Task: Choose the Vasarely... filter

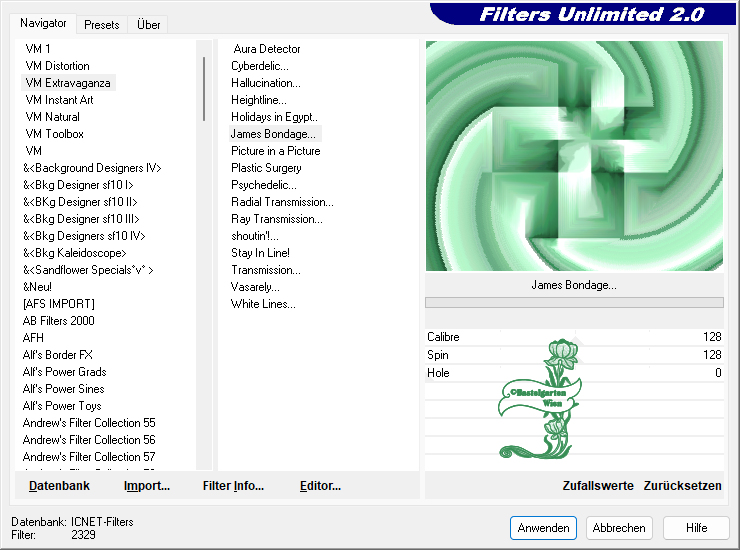Action: 255,287
